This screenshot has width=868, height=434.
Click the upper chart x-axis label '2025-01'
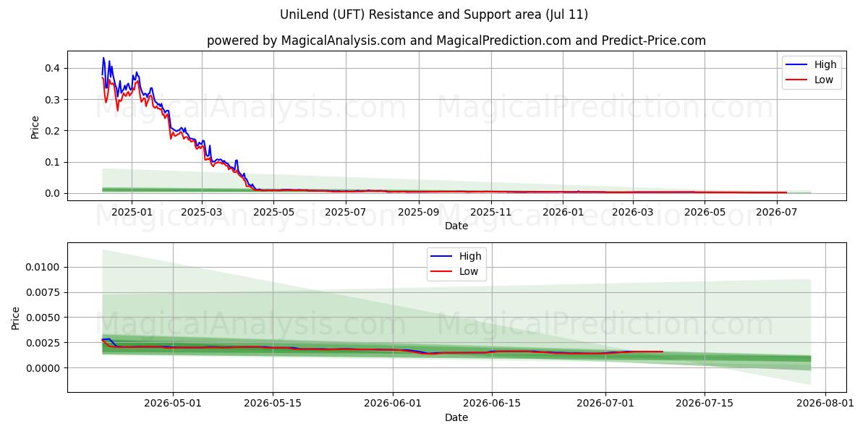point(131,212)
